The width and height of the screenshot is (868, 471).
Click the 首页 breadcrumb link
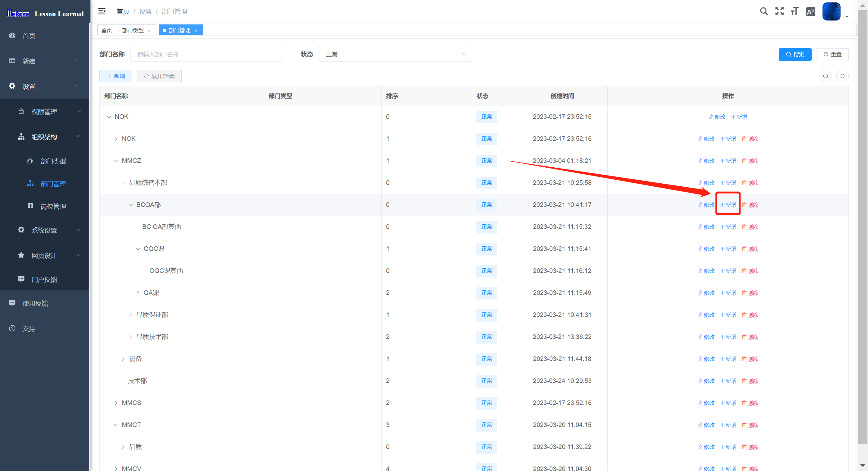(123, 11)
